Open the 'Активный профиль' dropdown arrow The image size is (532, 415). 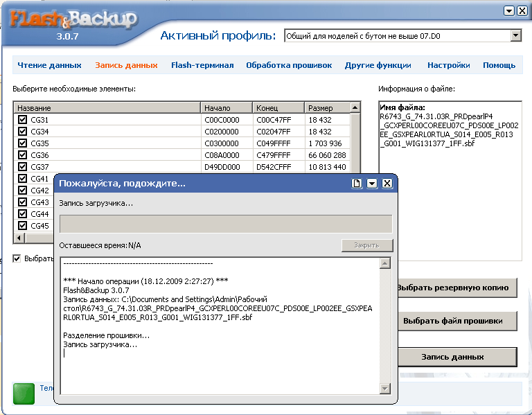[x=515, y=35]
